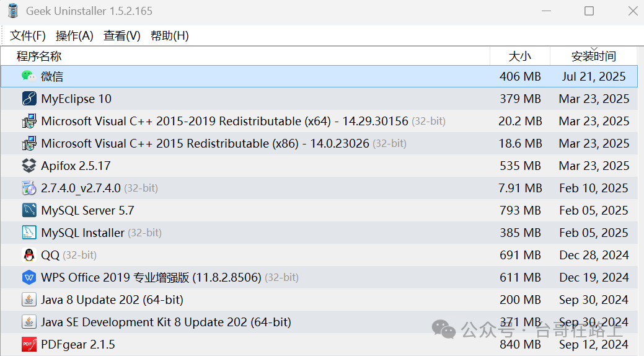Select the Java SE Development Kit 8 row
This screenshot has height=356, width=644.
165,322
